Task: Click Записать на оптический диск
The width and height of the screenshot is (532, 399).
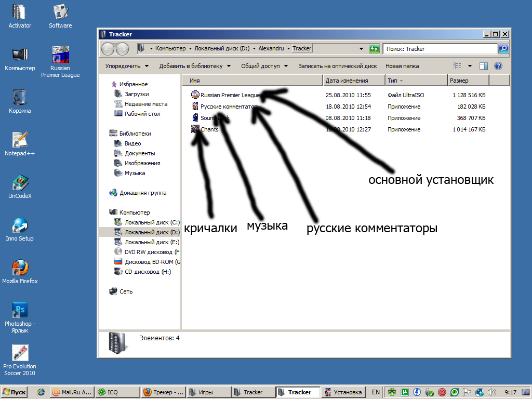Action: [338, 66]
